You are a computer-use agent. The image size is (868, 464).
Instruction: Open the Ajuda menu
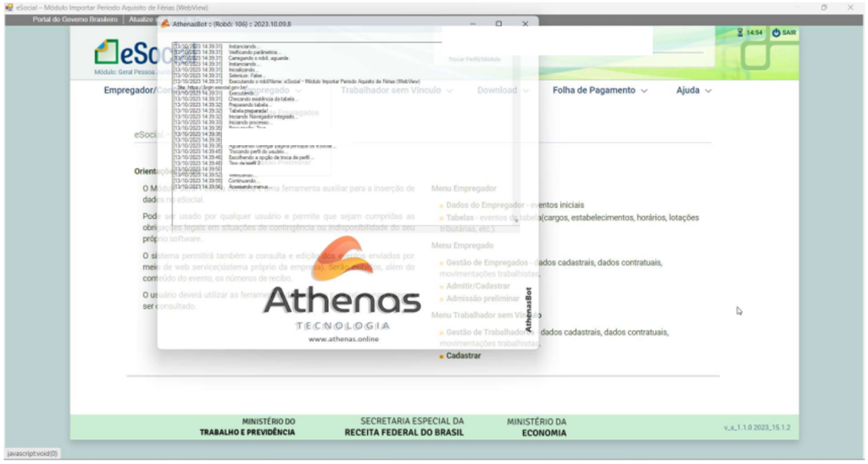tap(693, 90)
